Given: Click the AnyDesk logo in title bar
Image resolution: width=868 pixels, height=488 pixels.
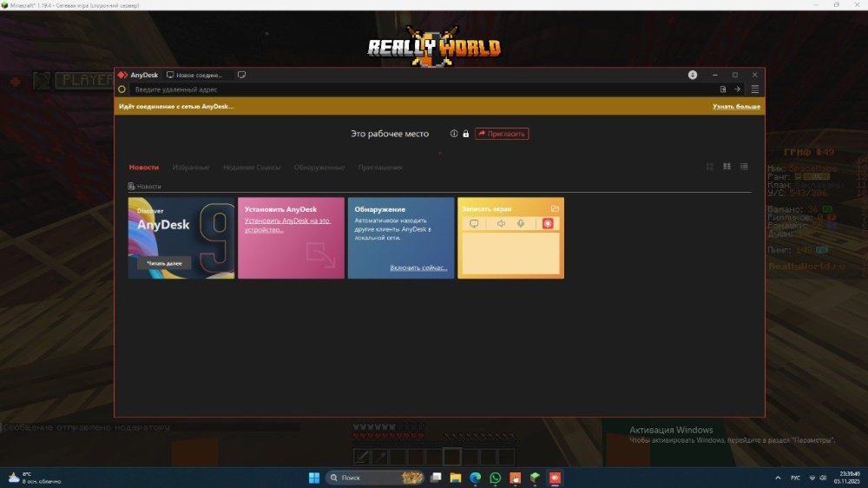Looking at the screenshot, I should coord(122,75).
